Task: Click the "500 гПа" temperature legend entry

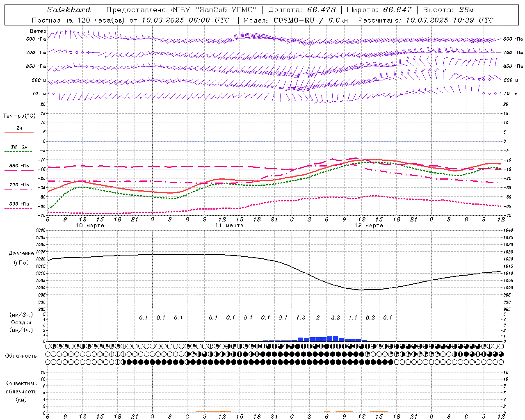Action: [19, 204]
